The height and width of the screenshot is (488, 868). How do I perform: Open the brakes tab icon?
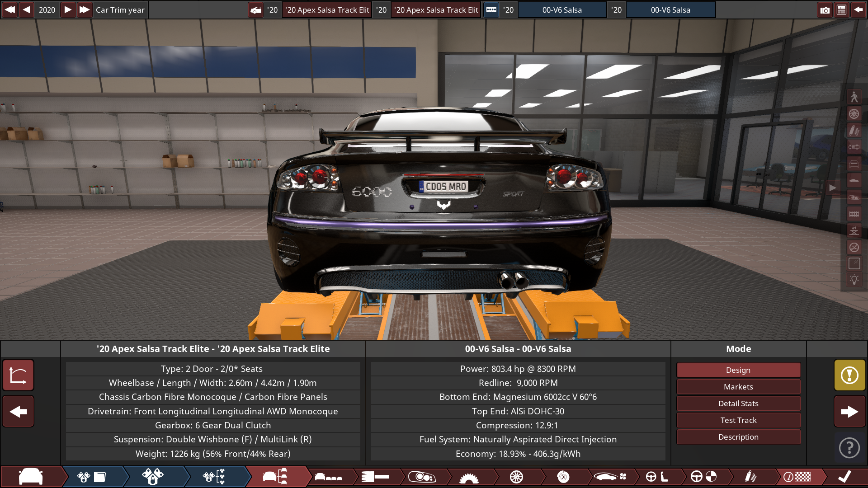563,477
